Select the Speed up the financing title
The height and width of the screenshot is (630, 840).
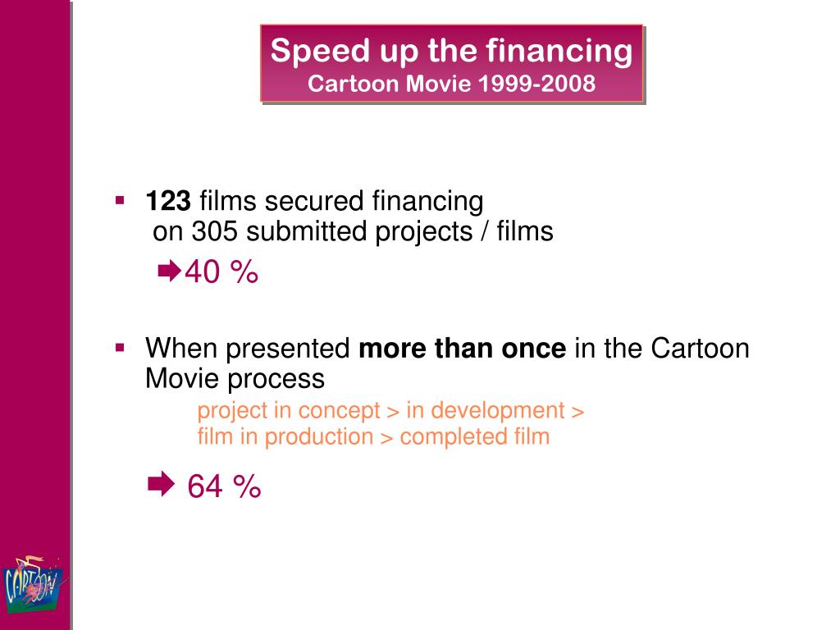coord(451,51)
